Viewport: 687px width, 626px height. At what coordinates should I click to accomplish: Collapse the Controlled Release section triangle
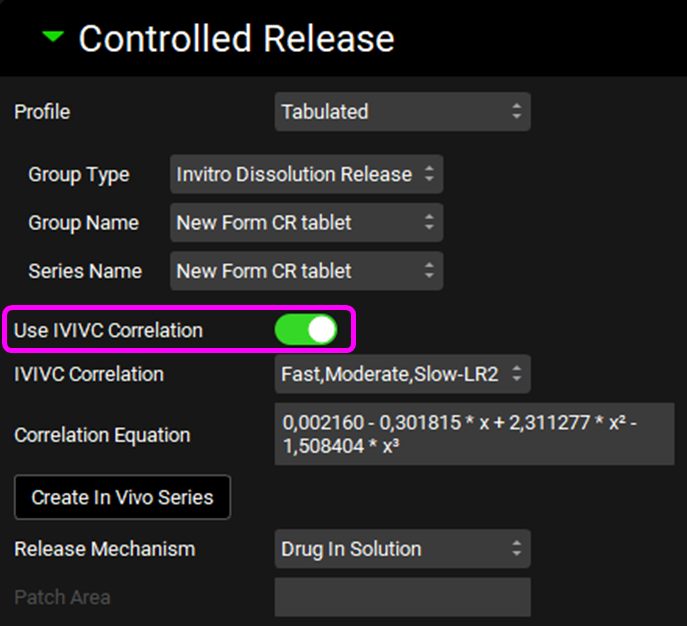click(54, 39)
